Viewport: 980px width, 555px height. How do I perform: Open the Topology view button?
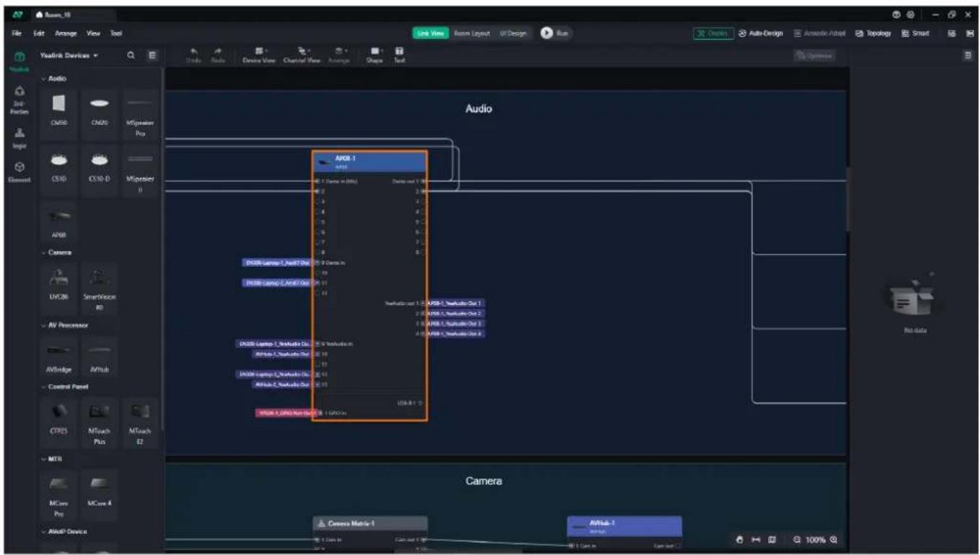pos(874,33)
